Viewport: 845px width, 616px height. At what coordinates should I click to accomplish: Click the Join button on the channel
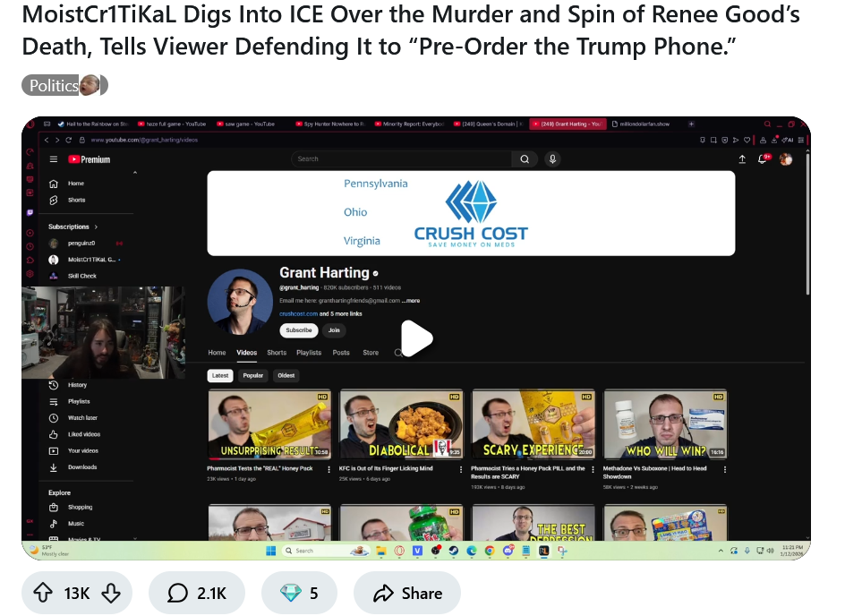pos(334,330)
